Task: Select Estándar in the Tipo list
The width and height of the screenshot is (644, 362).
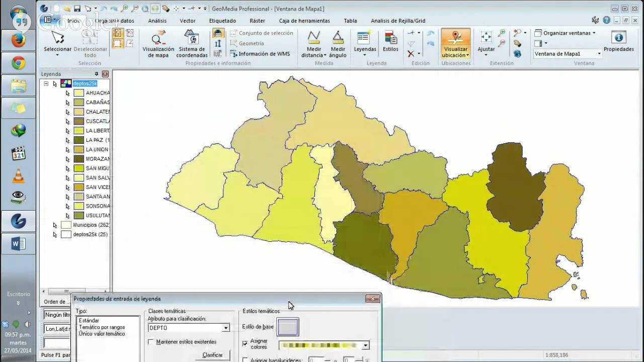Action: click(x=89, y=320)
